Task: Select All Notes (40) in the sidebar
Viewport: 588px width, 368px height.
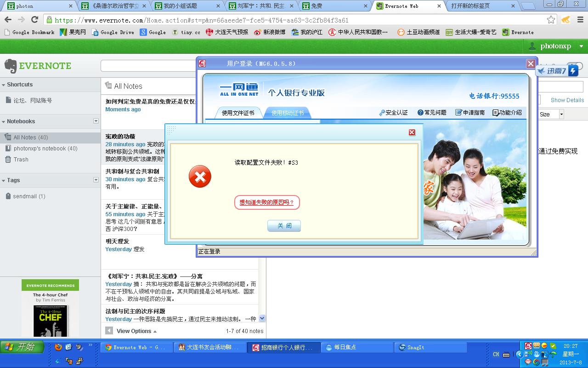Action: (50, 138)
